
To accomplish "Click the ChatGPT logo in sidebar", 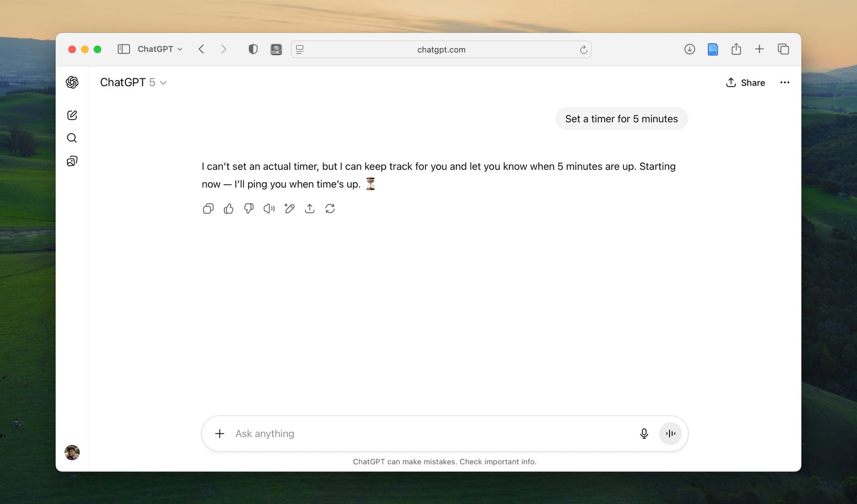I will coord(72,82).
